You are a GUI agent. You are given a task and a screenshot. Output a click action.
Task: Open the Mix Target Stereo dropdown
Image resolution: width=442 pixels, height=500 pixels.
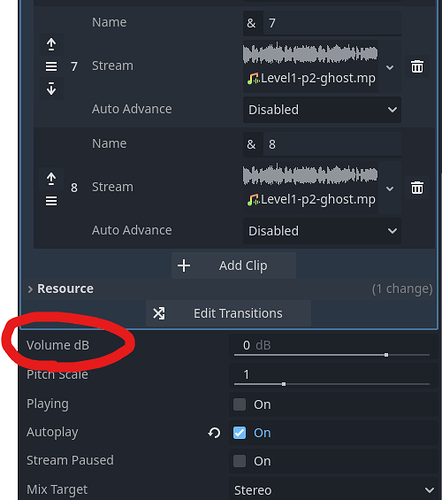pyautogui.click(x=334, y=490)
